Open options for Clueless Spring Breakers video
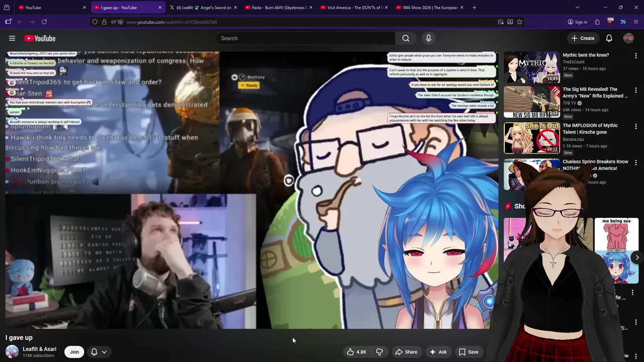Viewport: 644px width, 362px height. [x=635, y=163]
